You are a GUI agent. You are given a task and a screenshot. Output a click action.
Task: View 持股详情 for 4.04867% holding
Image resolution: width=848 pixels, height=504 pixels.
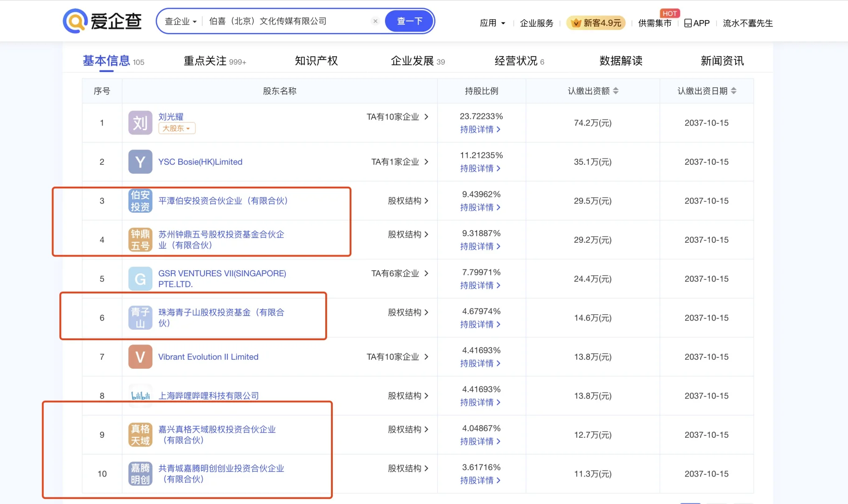pos(480,441)
